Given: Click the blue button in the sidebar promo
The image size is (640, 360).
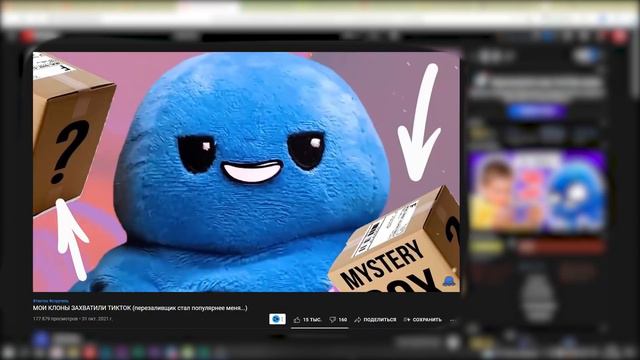Looking at the screenshot, I should click(x=537, y=111).
